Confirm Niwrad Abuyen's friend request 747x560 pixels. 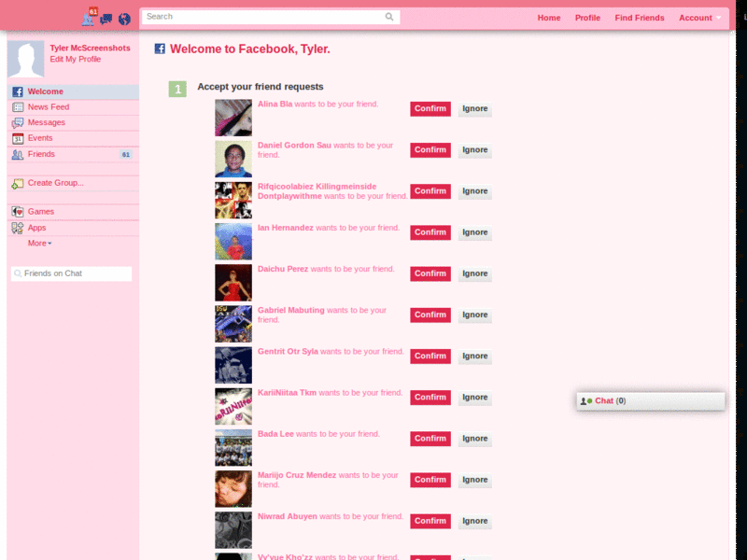pyautogui.click(x=430, y=521)
